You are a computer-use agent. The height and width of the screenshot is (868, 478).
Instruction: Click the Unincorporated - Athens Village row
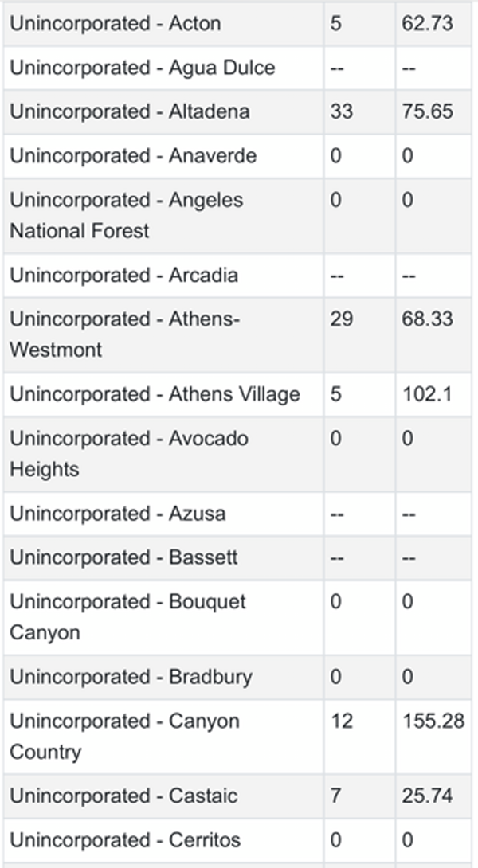coord(155,394)
